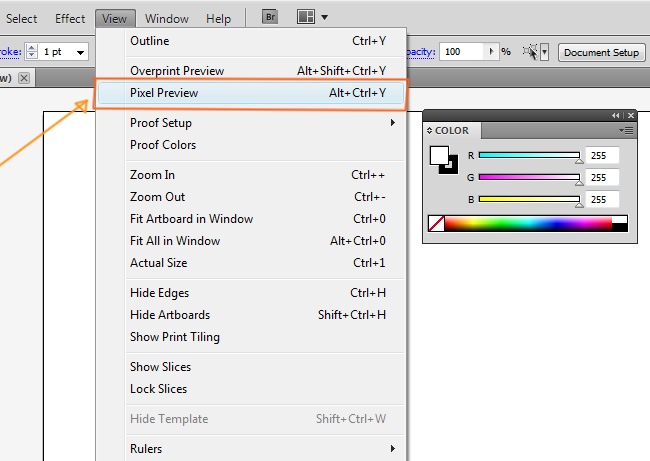The image size is (650, 461).
Task: Click the R value input field
Action: [x=603, y=156]
